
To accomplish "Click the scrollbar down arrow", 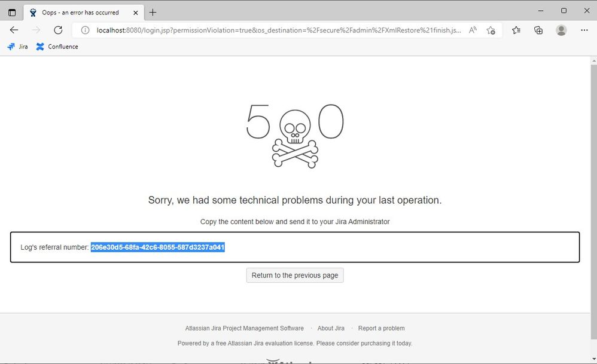I will click(x=593, y=359).
